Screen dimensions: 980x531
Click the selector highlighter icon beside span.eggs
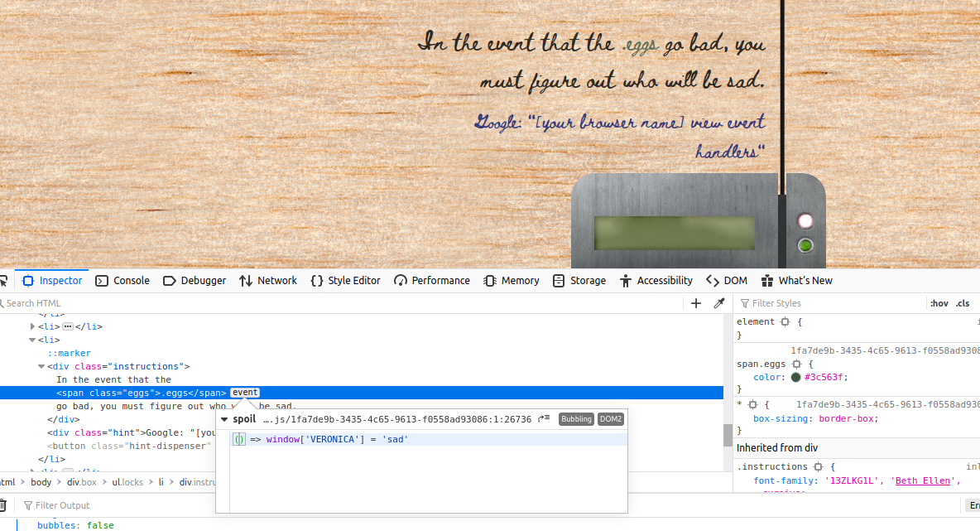pyautogui.click(x=796, y=364)
